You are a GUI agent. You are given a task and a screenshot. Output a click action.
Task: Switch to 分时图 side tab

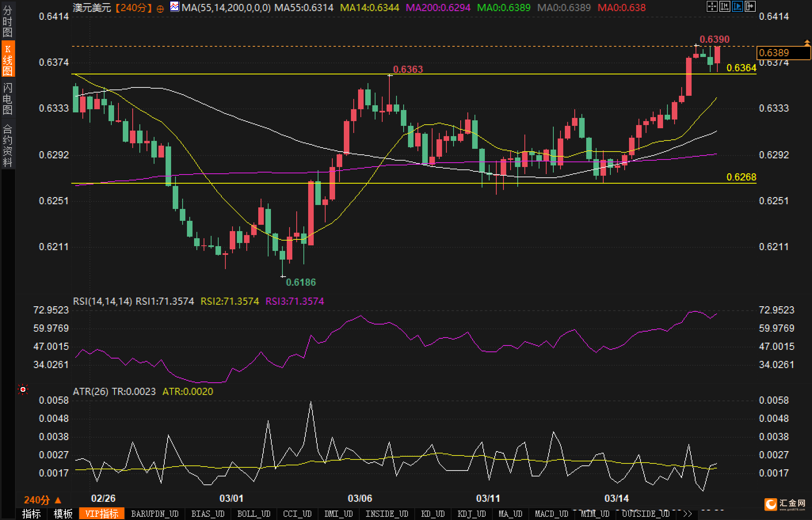coord(8,21)
